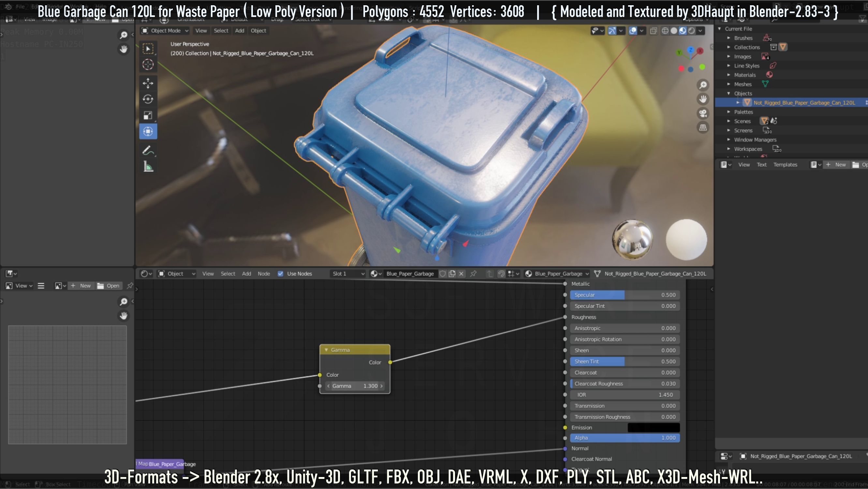Open node editor Object shader type dropdown

177,274
